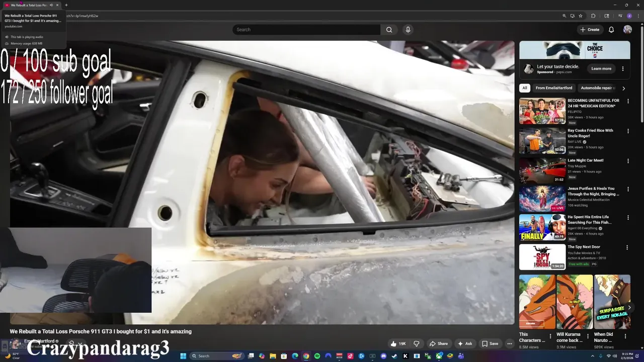Open menu for The Spy Next Door
Screen dimensions: 644x362
[627, 247]
